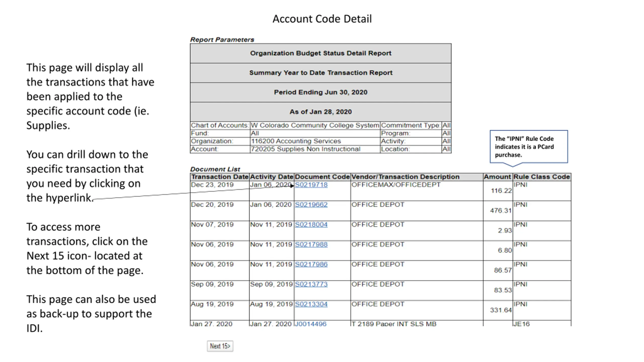
Task: Click Summary Year to Date Transaction Report
Action: (320, 73)
